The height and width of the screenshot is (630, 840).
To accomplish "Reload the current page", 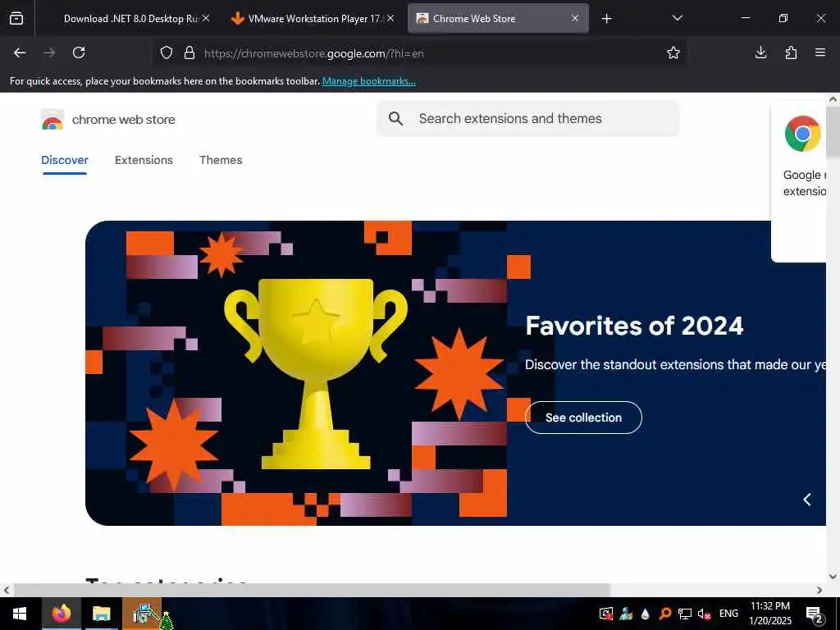I will click(x=79, y=52).
